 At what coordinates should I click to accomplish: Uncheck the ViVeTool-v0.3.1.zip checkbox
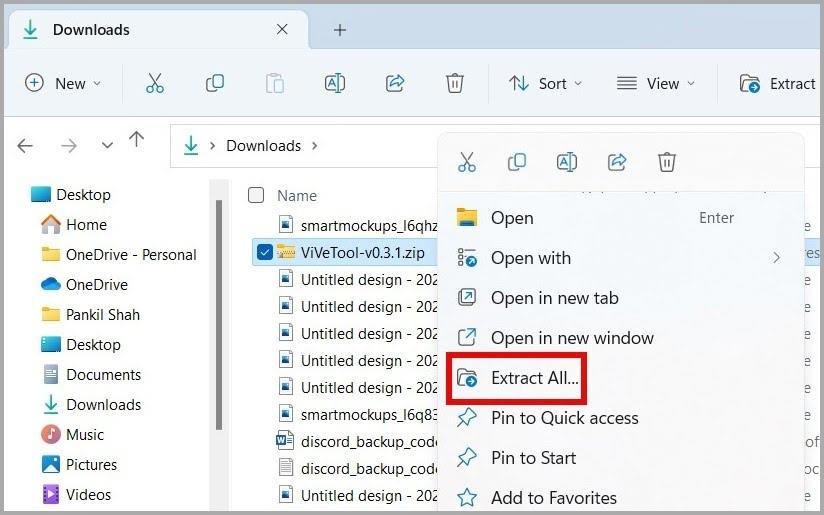coord(265,252)
